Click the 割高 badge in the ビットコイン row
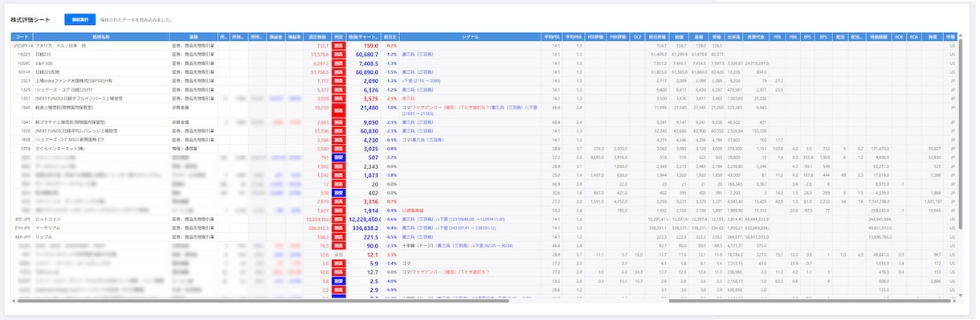The image size is (980, 320). 339,219
